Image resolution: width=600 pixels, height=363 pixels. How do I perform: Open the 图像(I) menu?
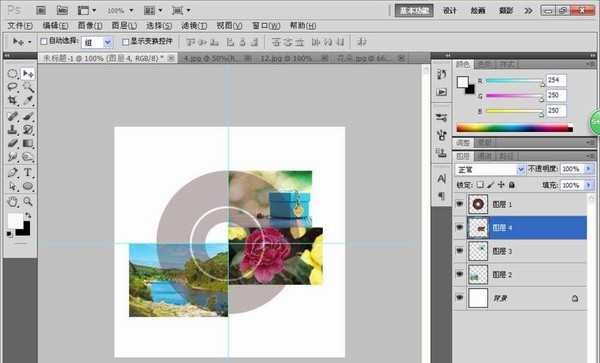[x=90, y=26]
